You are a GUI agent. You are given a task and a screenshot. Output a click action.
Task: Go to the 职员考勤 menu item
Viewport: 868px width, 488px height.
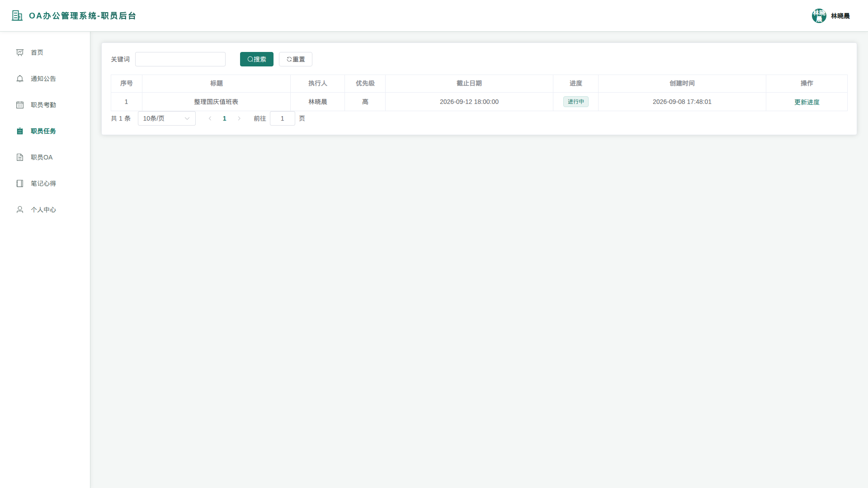coord(45,105)
